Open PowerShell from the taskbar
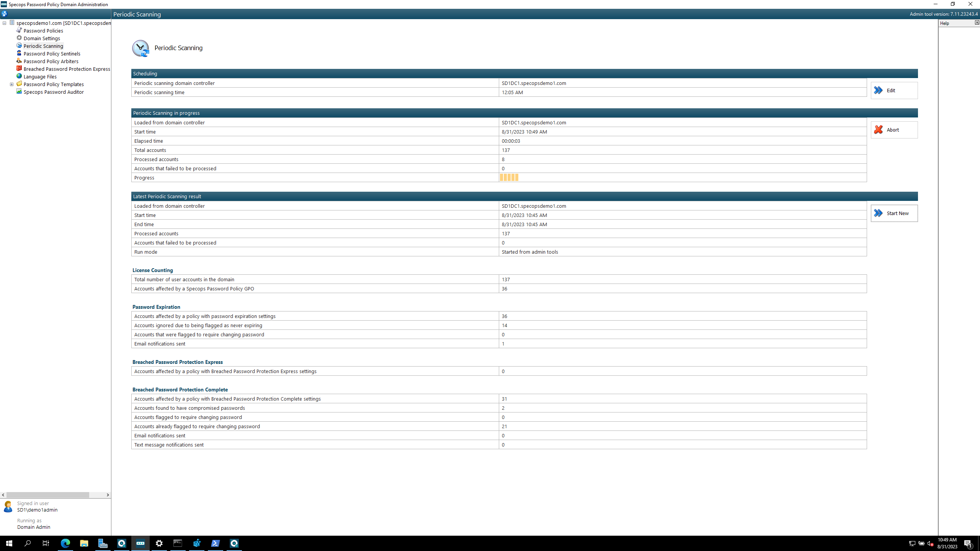 pos(216,543)
